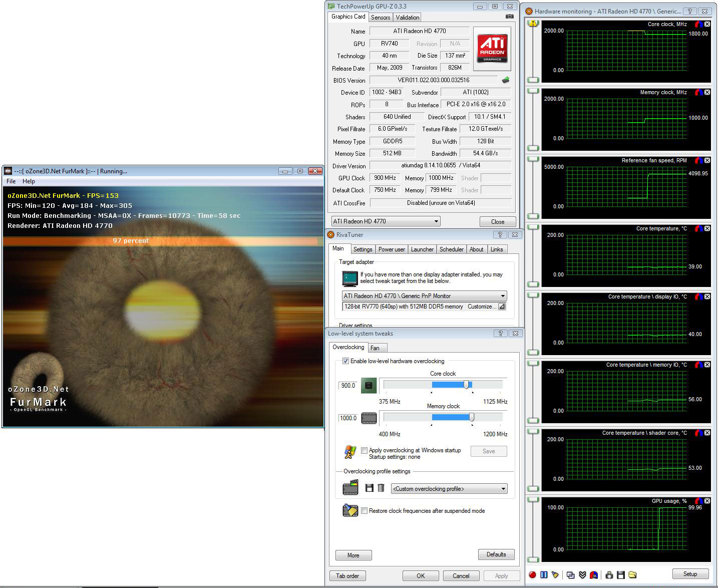The width and height of the screenshot is (718, 588).
Task: Clear monitoring history with the broom icon
Action: coord(555,574)
